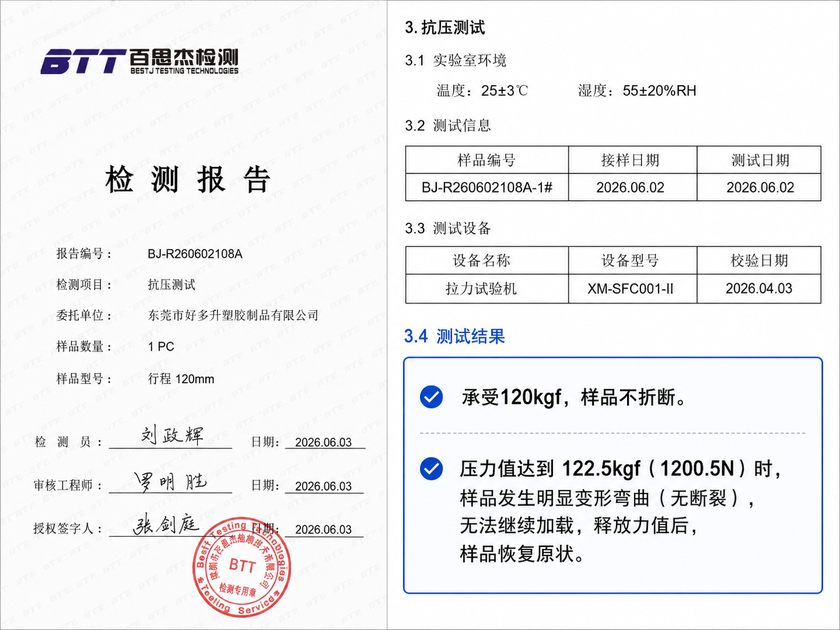Click the blue checkmark beside 承受120kgf
This screenshot has width=840, height=630.
pyautogui.click(x=431, y=397)
